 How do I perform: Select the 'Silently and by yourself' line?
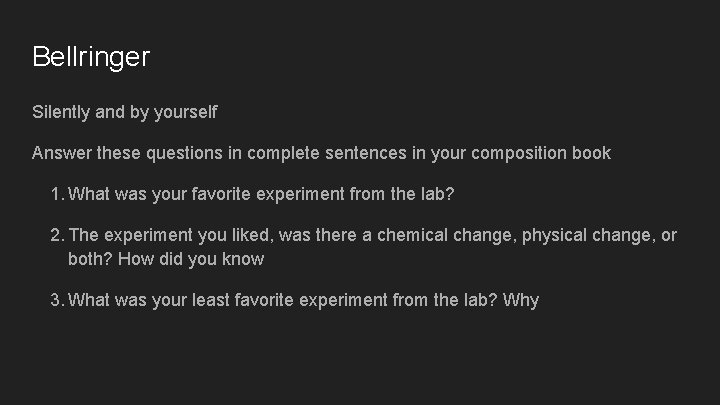124,112
